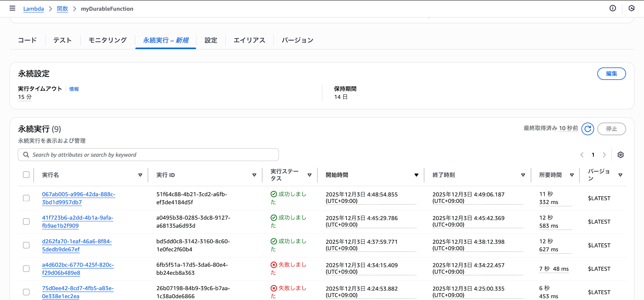Viewport: 644px width, 300px height.
Task: Open the エイリアス tab
Action: (249, 40)
